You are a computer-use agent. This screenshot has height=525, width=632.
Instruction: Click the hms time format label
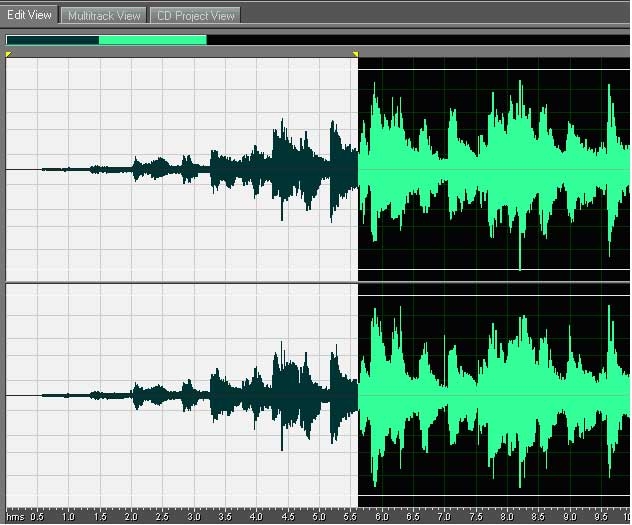point(15,517)
